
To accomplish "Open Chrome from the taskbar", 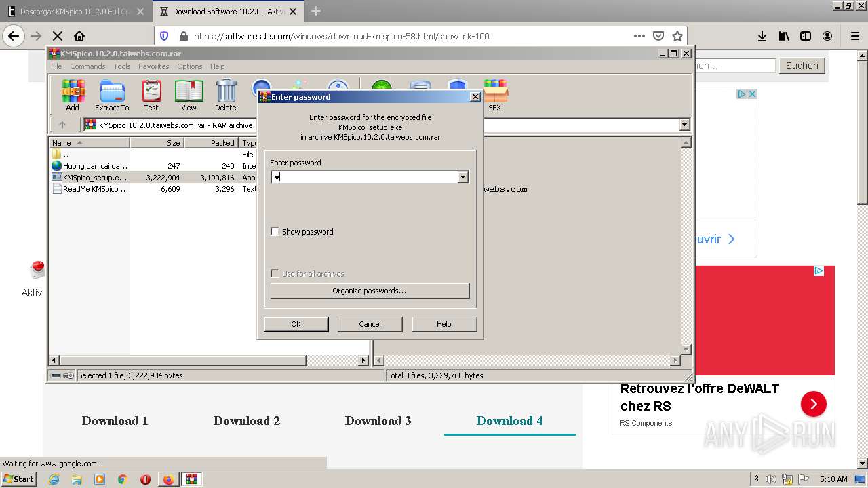I will pos(123,479).
